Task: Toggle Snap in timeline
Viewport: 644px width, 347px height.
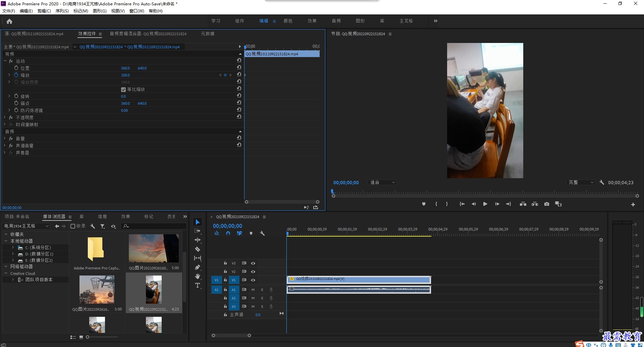Action: 228,233
